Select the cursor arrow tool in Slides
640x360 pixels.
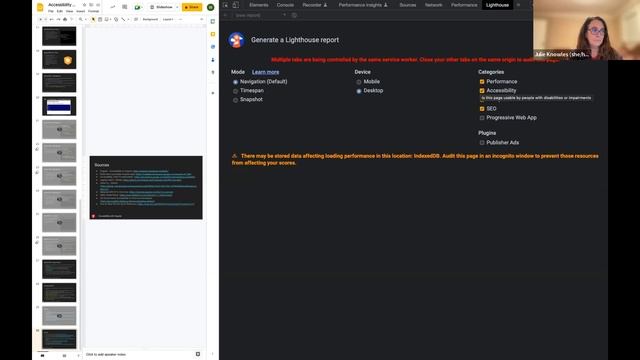[x=93, y=19]
